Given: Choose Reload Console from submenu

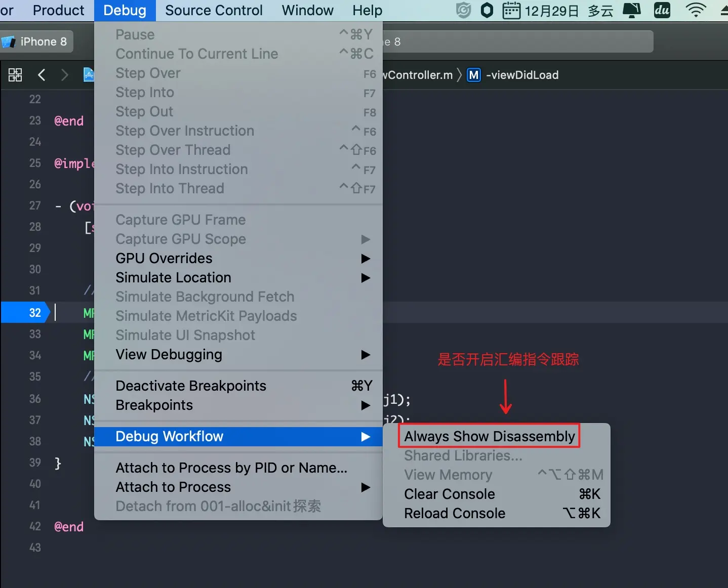Looking at the screenshot, I should coord(496,513).
